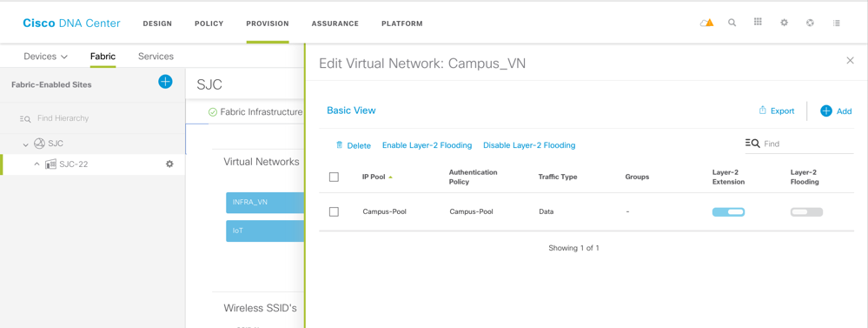Click Disable Layer-2 Flooding
Screen dimensions: 868x328
[x=529, y=145]
